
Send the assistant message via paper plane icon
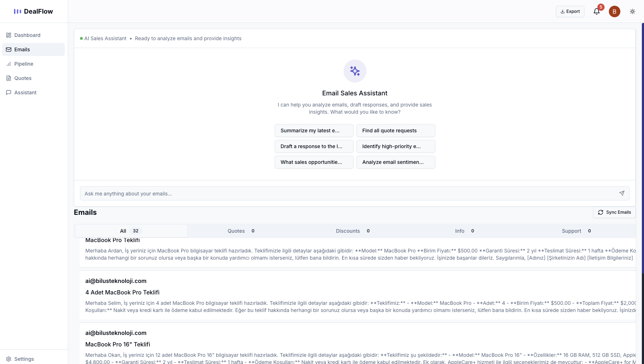tap(621, 193)
